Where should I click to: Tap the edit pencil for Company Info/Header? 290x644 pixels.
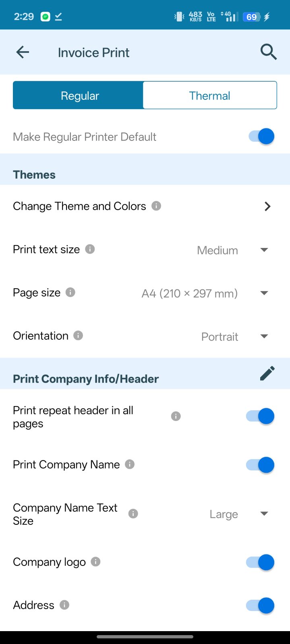(x=267, y=373)
